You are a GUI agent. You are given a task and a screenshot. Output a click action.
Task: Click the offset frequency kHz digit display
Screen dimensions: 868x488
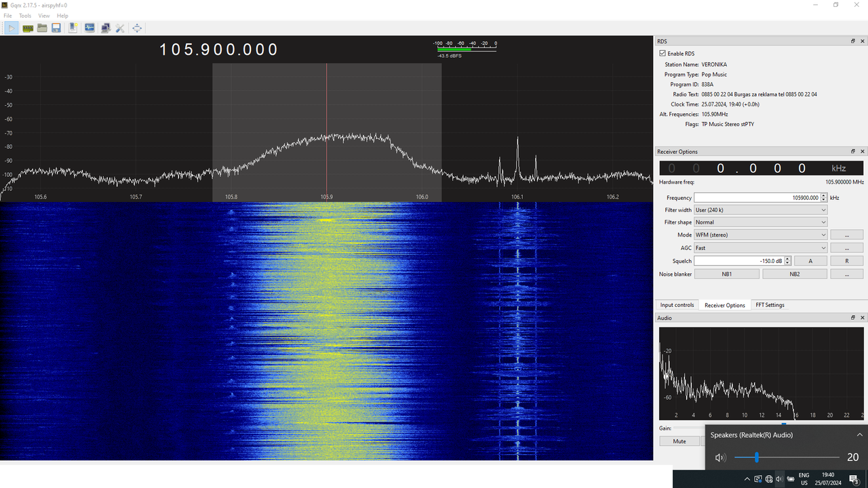coord(762,168)
